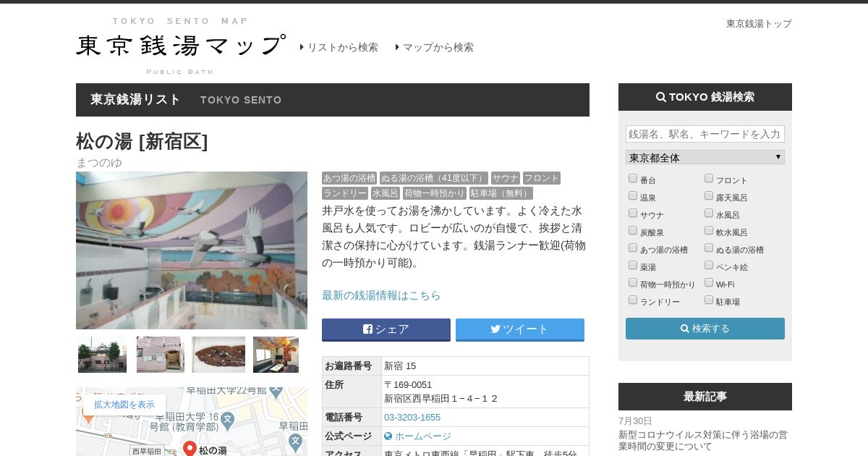The image size is (868, 456).
Task: Click the TOKYO SENTO header label
Action: pos(241,100)
